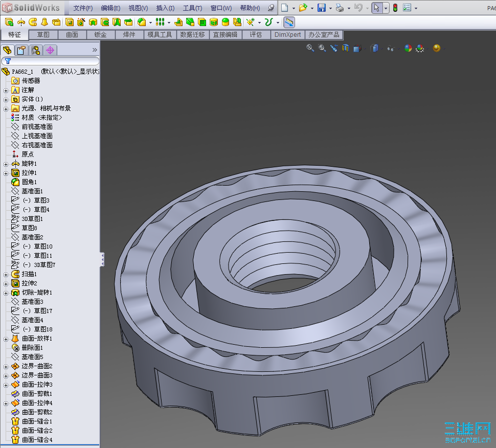
Task: Open the Reference Geometry dropdown arrow
Action: click(259, 23)
